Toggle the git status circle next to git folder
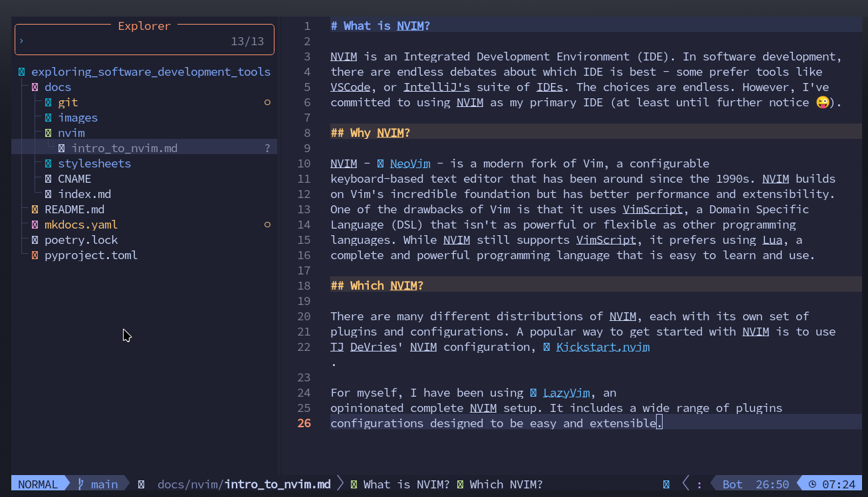Viewport: 868px width, 497px height. (267, 102)
